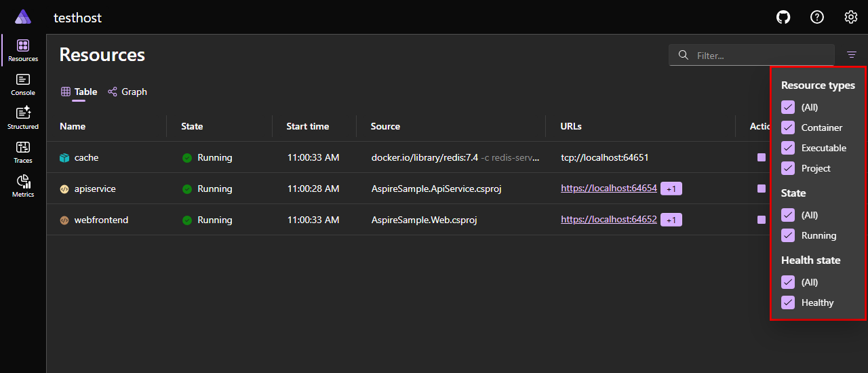Screen dimensions: 868x373
Task: Sort by the Start time column header
Action: click(x=308, y=126)
